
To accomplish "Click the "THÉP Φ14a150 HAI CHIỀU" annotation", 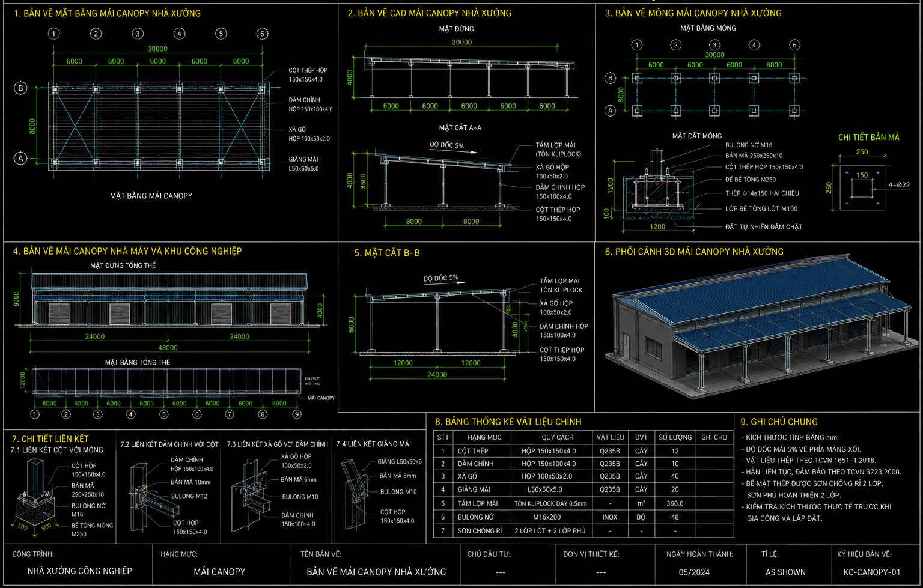I will (x=762, y=193).
